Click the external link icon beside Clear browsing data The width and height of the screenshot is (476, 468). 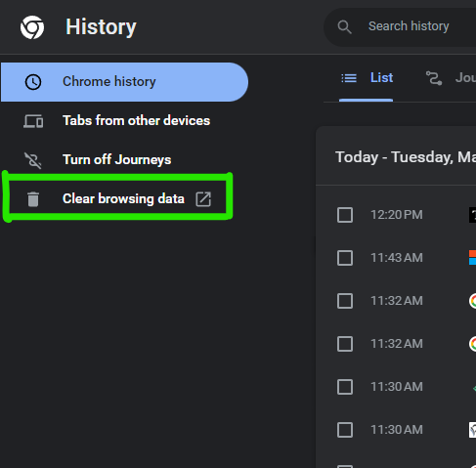click(x=203, y=199)
